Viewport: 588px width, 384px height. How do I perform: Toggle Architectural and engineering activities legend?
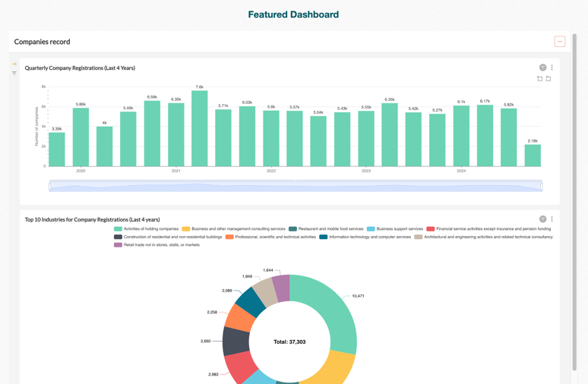click(x=484, y=237)
